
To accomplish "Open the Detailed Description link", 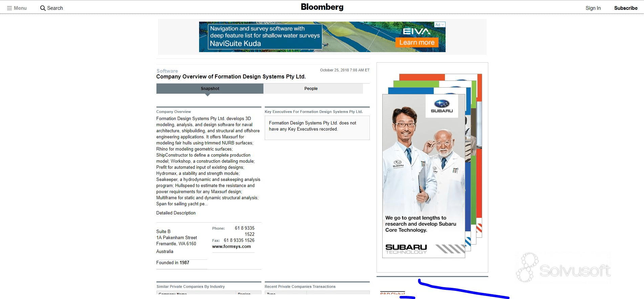I will [176, 213].
